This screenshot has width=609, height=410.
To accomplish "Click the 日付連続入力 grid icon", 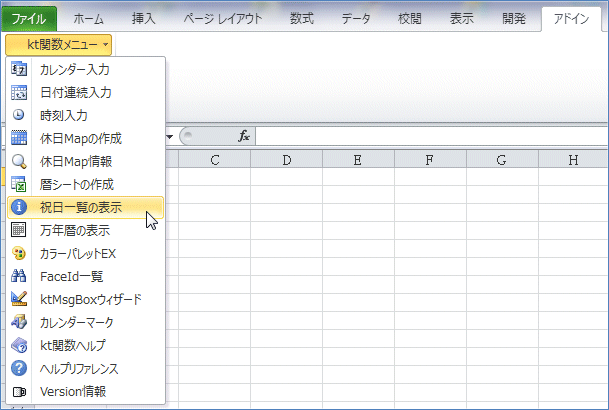I will (18, 93).
